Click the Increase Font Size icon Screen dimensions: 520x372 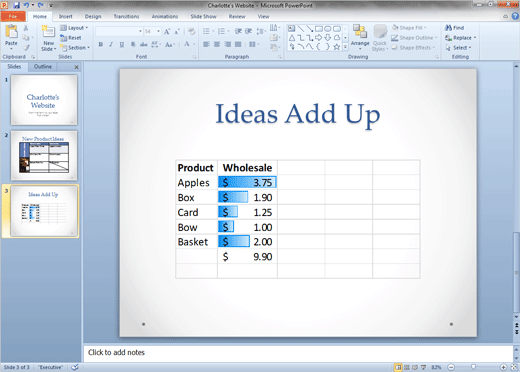(167, 31)
